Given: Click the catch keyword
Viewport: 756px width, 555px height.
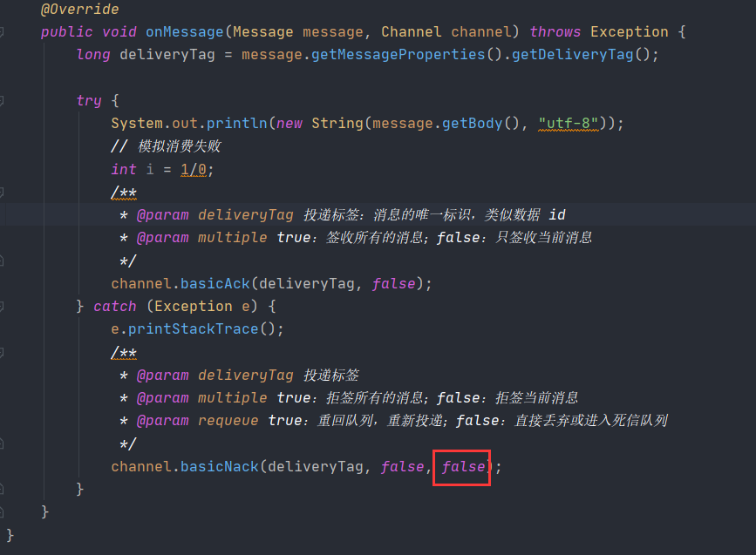Looking at the screenshot, I should 115,307.
